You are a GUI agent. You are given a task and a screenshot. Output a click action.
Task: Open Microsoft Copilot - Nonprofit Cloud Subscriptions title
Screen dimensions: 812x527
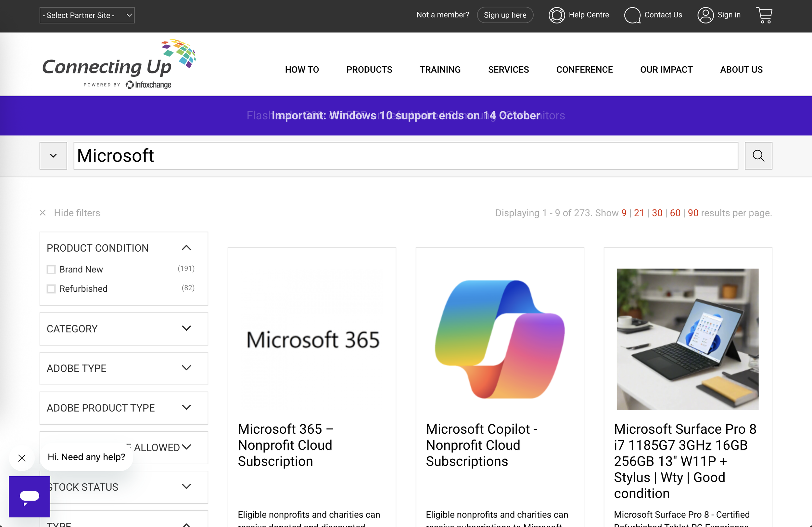(481, 445)
